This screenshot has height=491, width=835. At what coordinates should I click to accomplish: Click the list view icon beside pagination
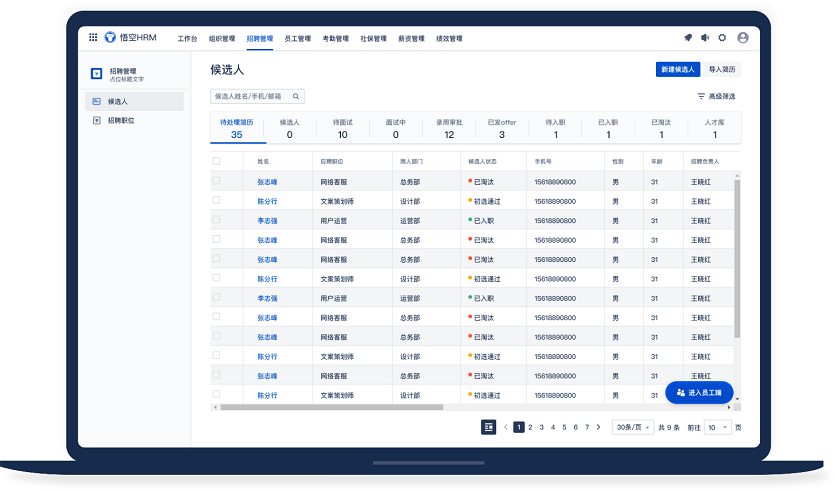pos(489,427)
